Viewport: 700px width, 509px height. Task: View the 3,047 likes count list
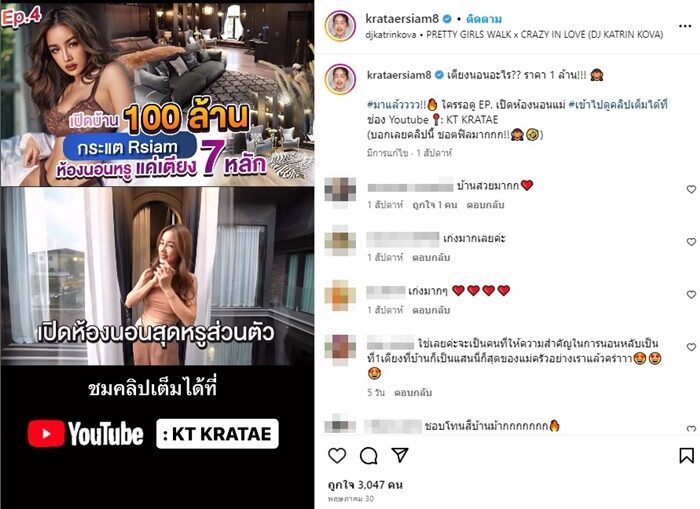[365, 485]
